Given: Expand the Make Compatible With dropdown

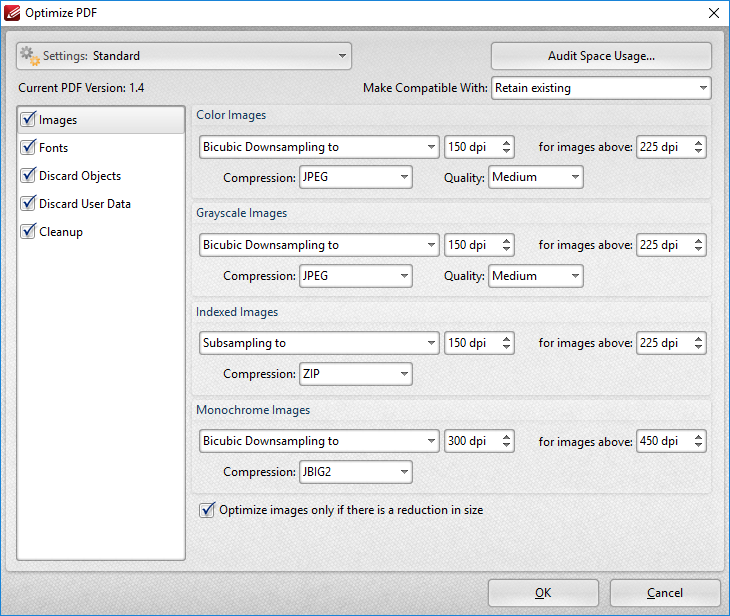Looking at the screenshot, I should click(601, 88).
